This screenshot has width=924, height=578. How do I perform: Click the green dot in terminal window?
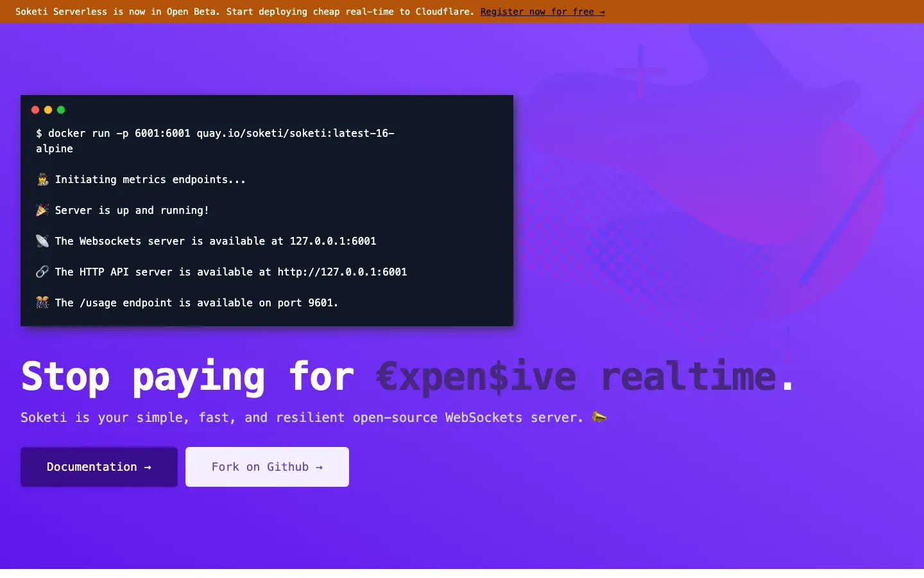[x=61, y=110]
